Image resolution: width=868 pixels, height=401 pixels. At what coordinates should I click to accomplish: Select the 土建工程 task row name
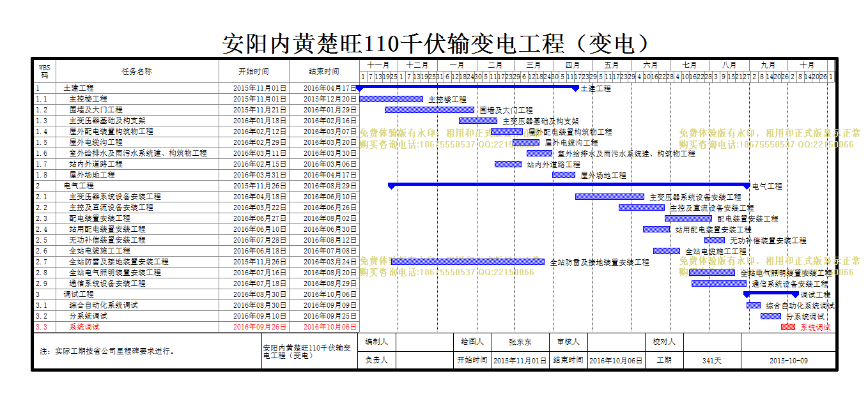79,88
